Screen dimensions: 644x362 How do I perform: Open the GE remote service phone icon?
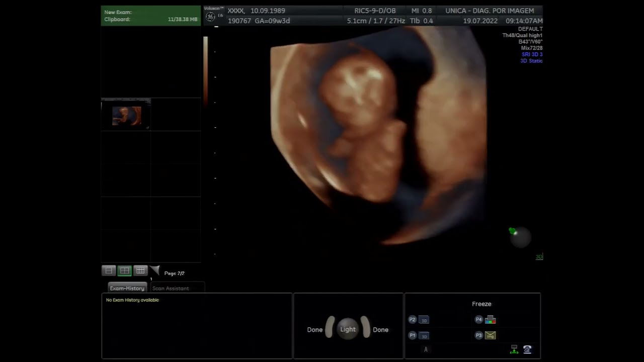527,349
